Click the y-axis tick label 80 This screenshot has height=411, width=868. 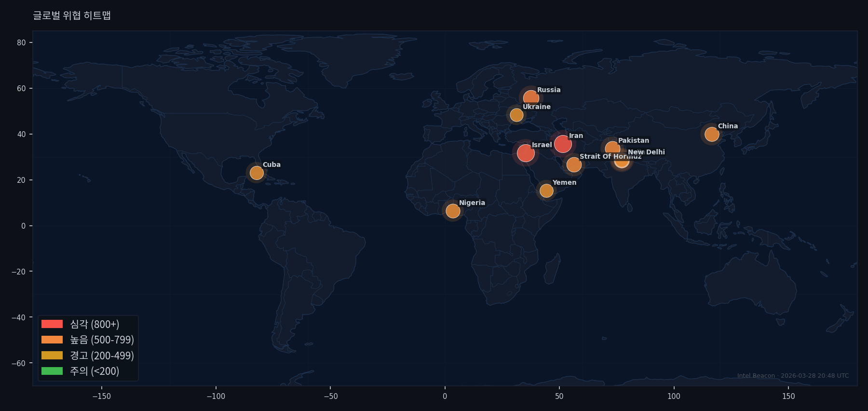pos(21,42)
